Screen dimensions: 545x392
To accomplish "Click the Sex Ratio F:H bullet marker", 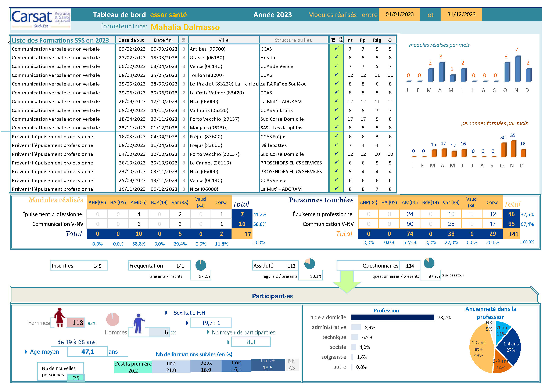I will (x=166, y=312).
